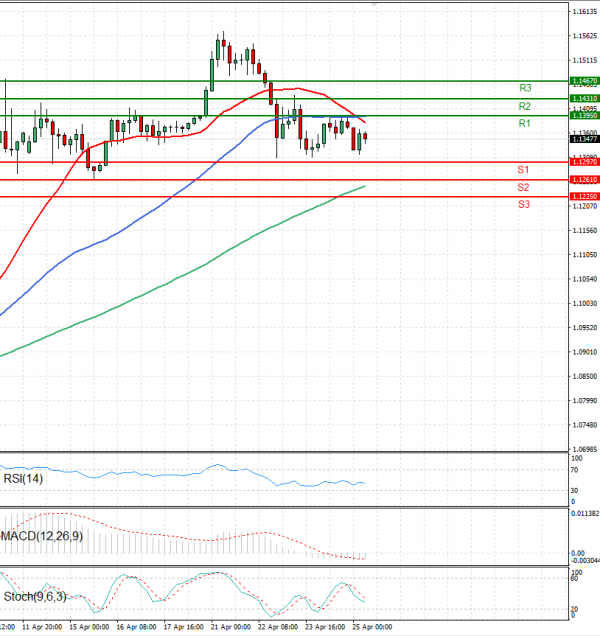Click the 17 Apr 16:00 time label
Screen dimensions: 600x636
(183, 627)
